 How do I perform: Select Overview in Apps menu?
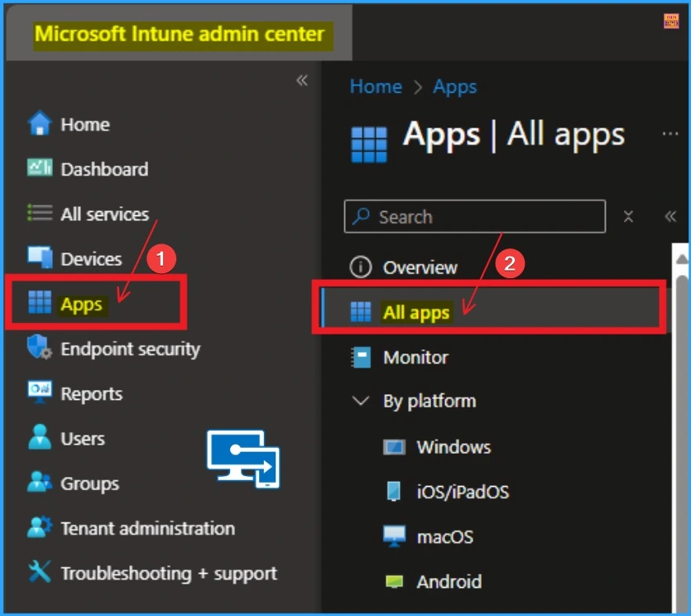420,267
